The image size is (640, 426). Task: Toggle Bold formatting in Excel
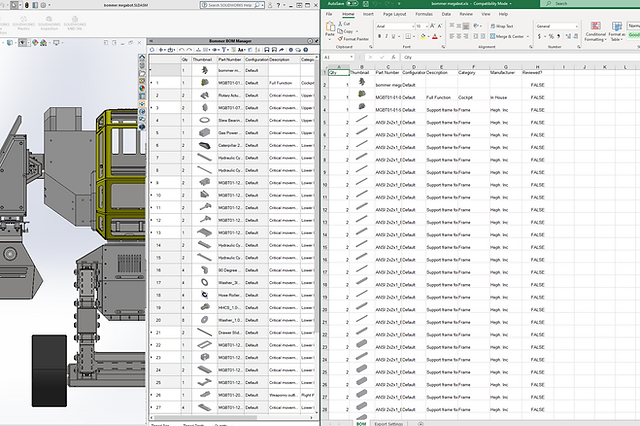point(380,36)
